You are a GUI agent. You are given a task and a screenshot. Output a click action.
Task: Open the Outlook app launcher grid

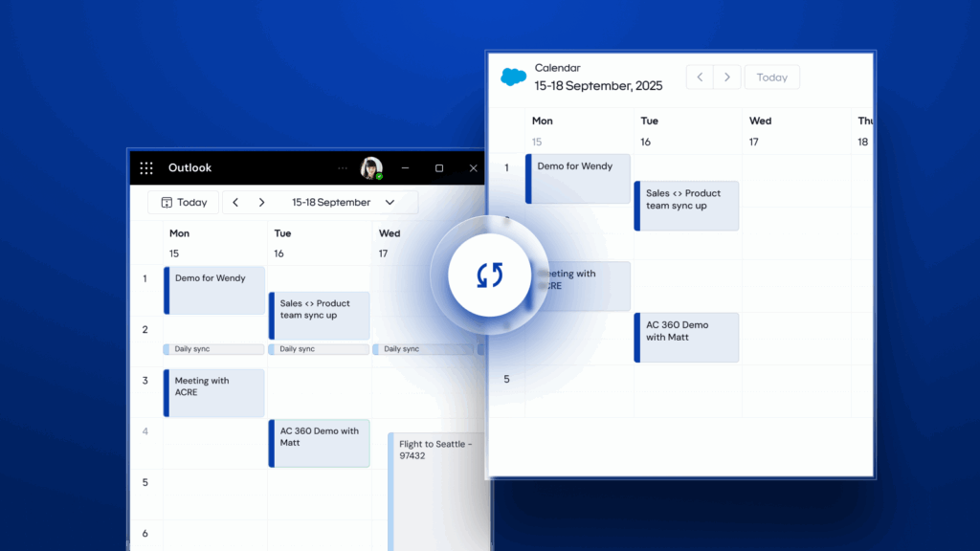[x=146, y=167]
